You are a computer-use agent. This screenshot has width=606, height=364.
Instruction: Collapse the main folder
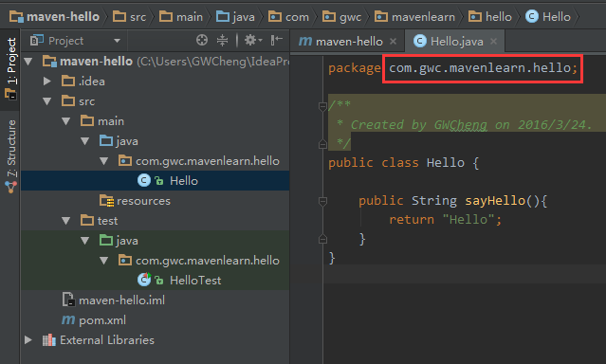(x=66, y=121)
